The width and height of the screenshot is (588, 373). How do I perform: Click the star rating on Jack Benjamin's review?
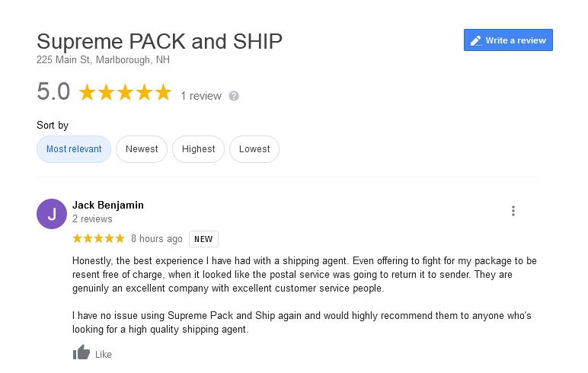coord(98,238)
